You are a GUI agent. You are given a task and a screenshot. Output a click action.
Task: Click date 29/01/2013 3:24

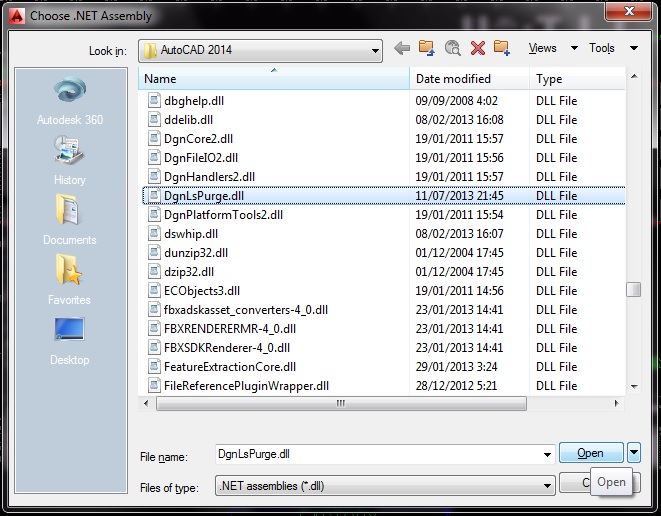(456, 366)
